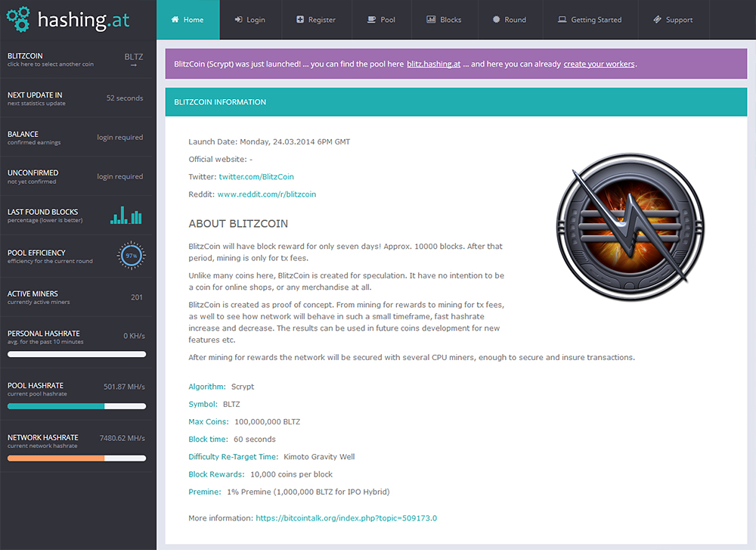Visit the www.reddit.com/r/blitzcoin link
The width and height of the screenshot is (756, 550).
(267, 194)
